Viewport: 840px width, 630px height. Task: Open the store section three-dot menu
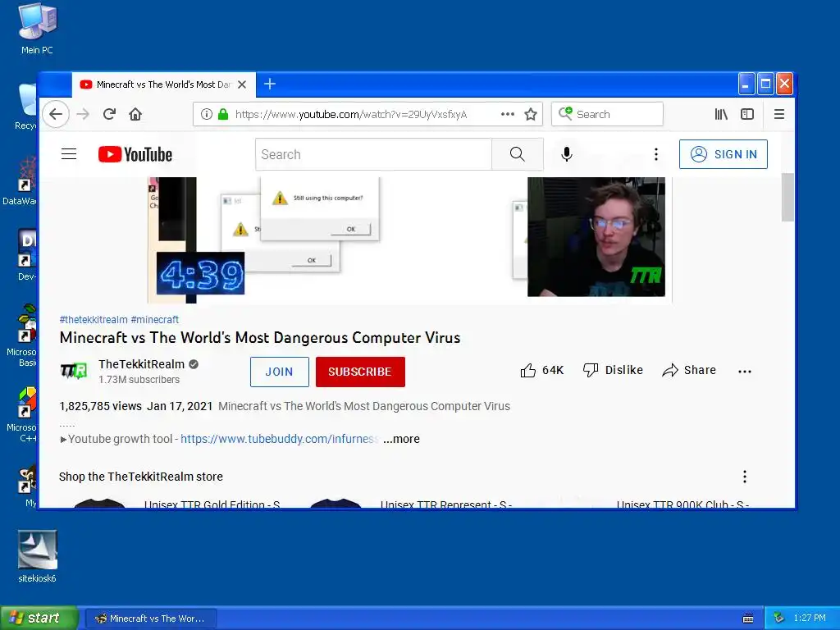click(x=745, y=477)
